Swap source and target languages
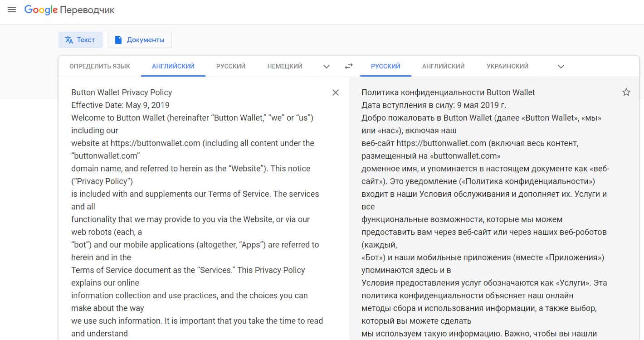644x340 pixels. tap(348, 66)
